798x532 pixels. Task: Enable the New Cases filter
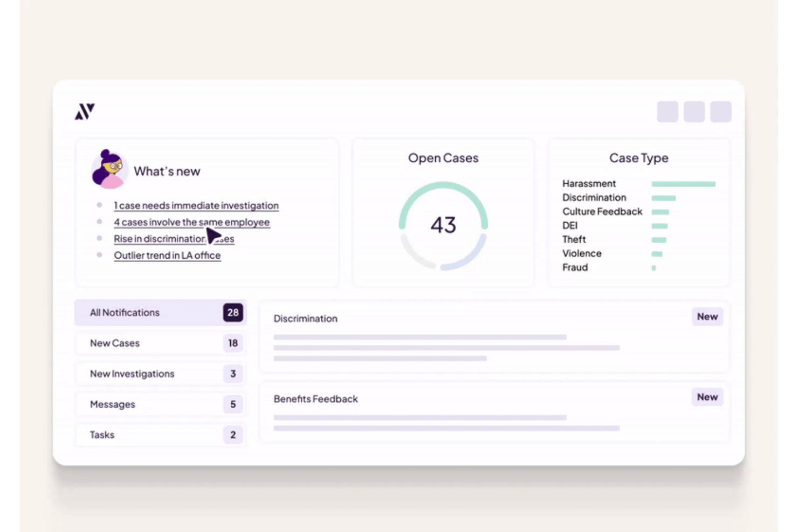[x=160, y=343]
